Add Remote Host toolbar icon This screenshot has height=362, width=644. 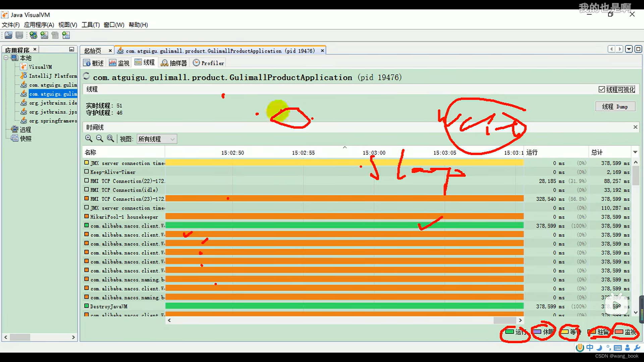point(33,35)
